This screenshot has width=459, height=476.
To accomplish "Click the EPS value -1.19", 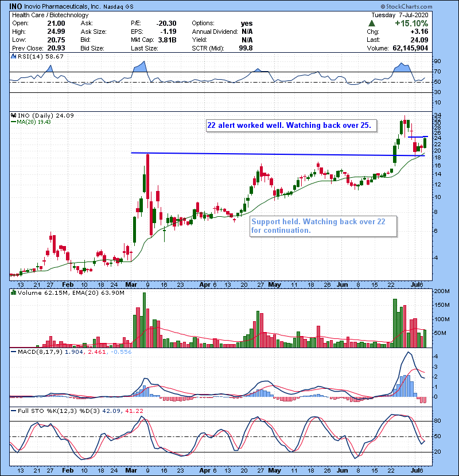I will click(x=168, y=32).
